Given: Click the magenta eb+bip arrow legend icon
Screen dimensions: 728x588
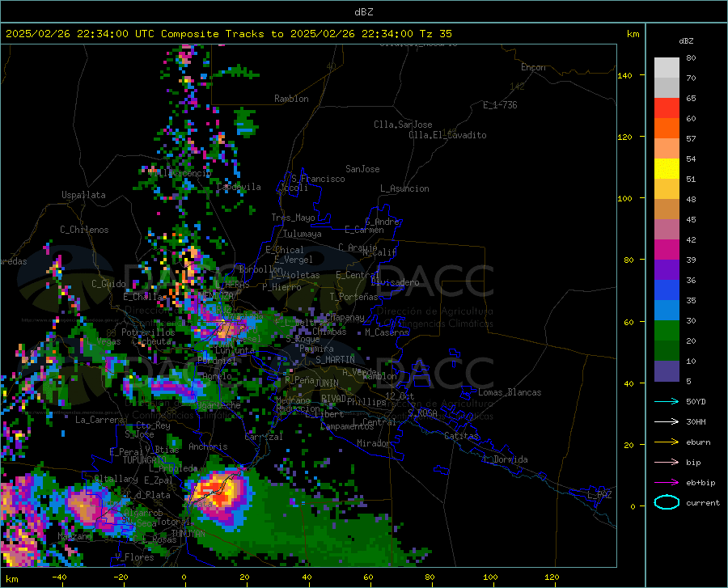Looking at the screenshot, I should coord(667,483).
